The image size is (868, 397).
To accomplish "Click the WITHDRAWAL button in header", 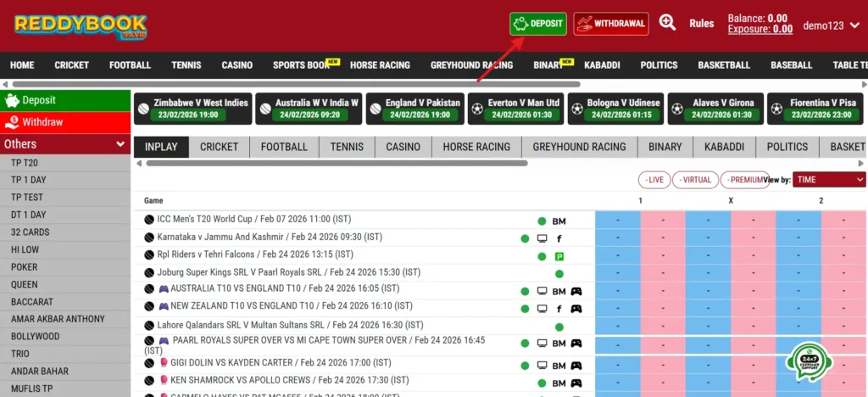I will pyautogui.click(x=610, y=24).
